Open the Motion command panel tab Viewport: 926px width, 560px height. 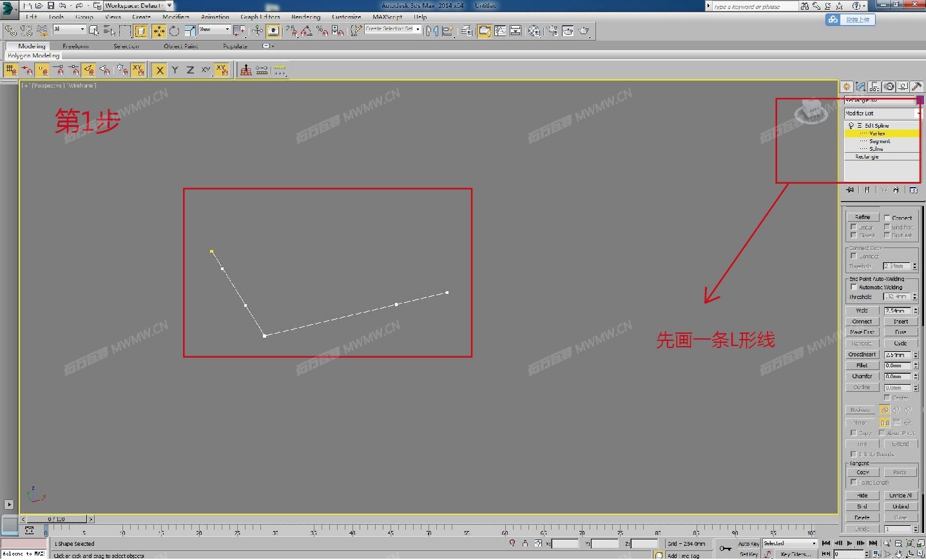(889, 86)
